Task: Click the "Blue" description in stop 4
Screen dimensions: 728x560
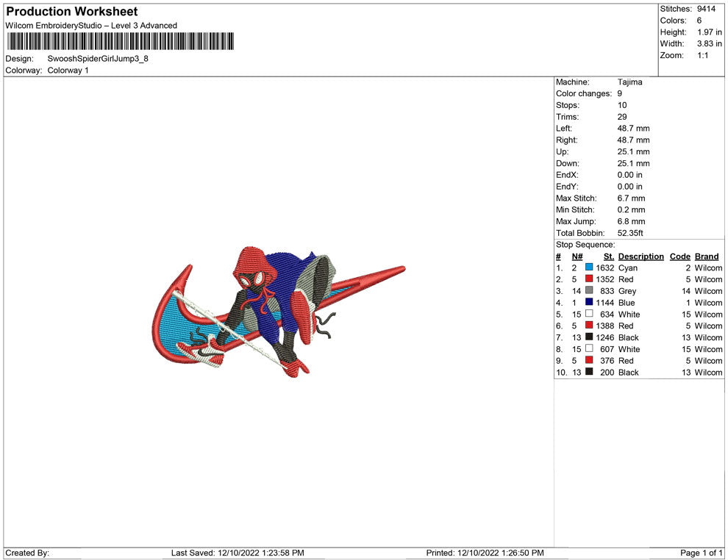Action: click(x=627, y=303)
